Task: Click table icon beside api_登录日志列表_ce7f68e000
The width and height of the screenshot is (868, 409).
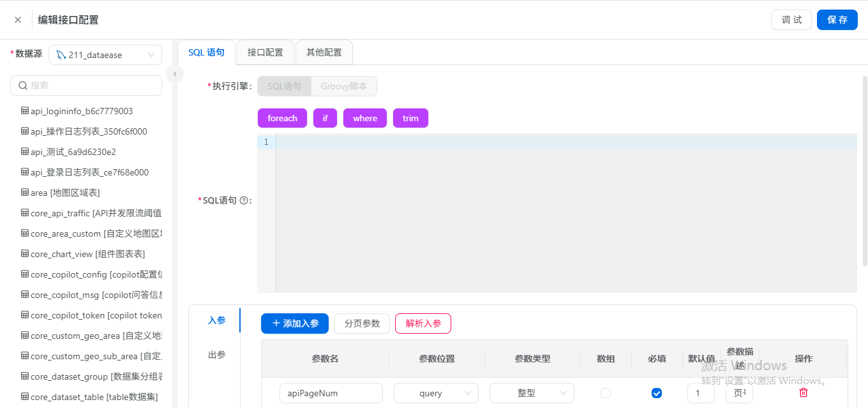Action: (25, 172)
